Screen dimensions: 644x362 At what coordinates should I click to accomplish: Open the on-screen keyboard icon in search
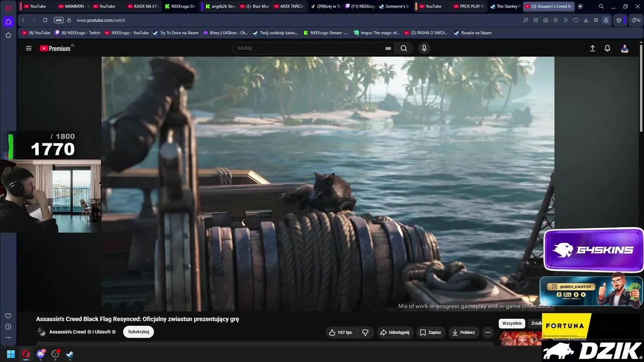pos(388,48)
